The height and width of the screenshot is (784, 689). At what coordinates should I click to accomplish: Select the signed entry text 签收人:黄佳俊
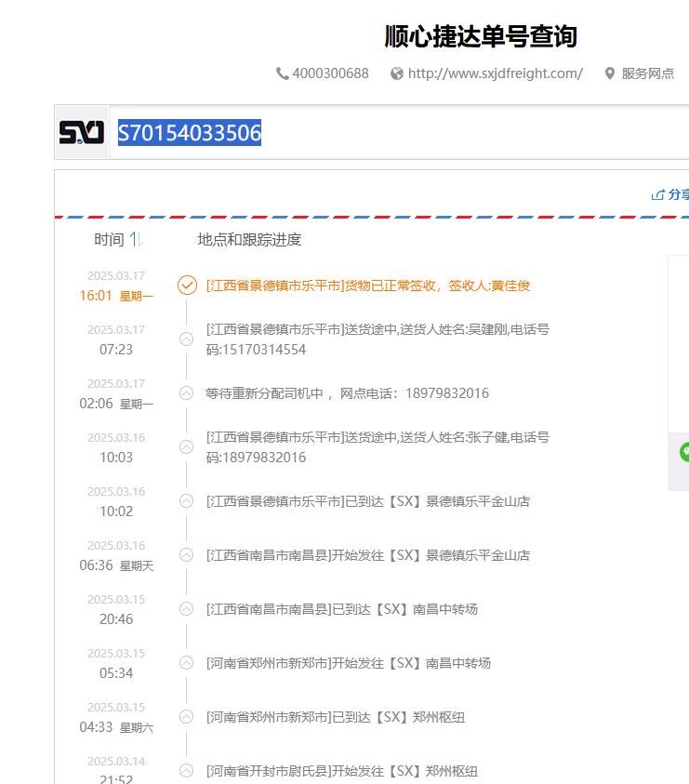[x=489, y=286]
